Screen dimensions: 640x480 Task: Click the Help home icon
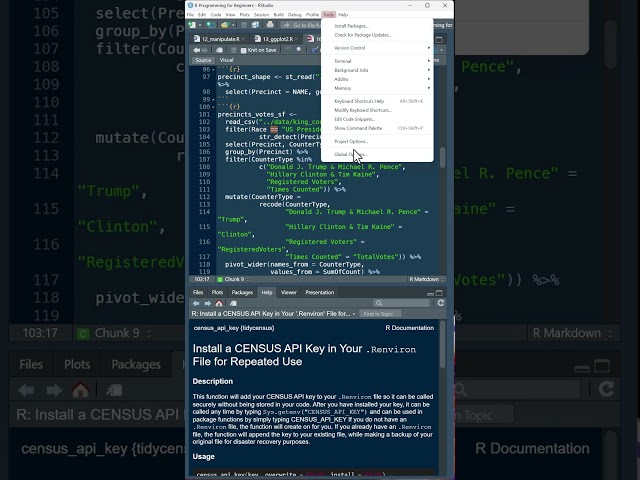pyautogui.click(x=219, y=303)
